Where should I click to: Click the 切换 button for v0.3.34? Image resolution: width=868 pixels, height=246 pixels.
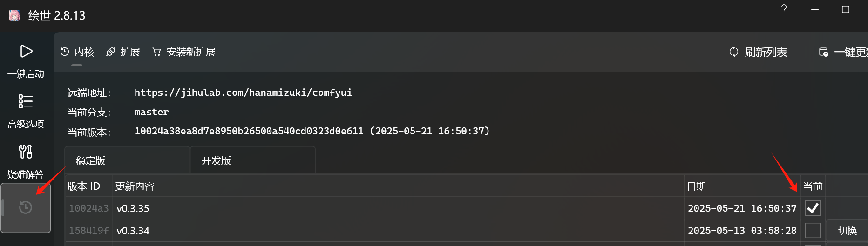point(847,231)
